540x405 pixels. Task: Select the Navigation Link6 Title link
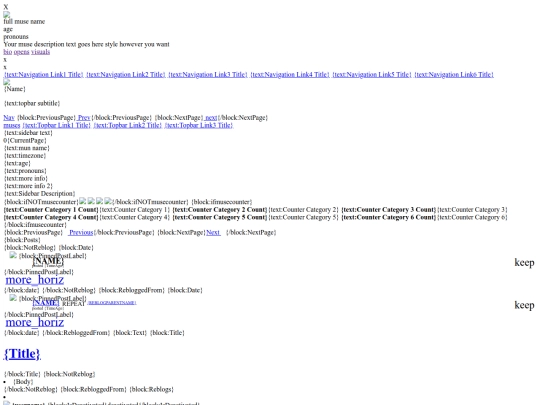click(454, 74)
